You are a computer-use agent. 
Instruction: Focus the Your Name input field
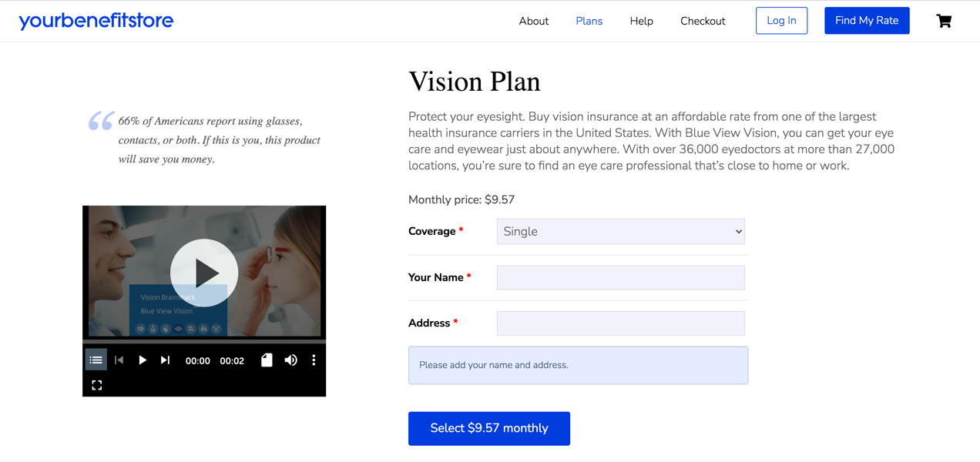tap(620, 277)
